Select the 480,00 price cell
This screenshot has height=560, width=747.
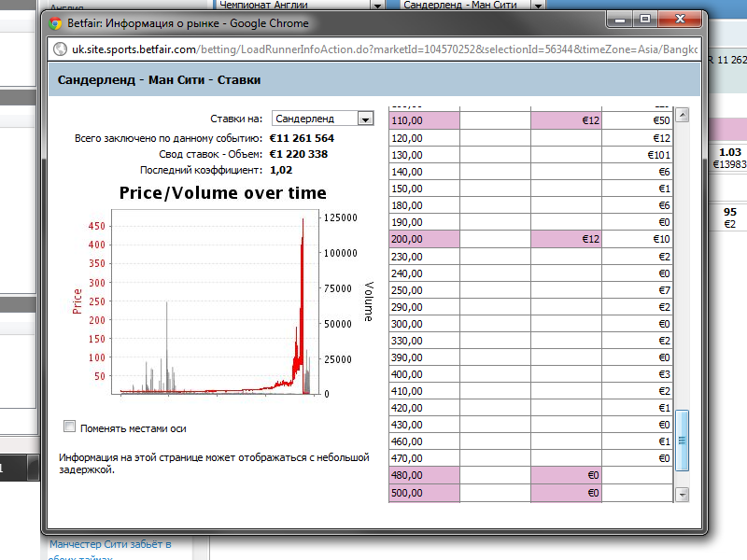424,475
